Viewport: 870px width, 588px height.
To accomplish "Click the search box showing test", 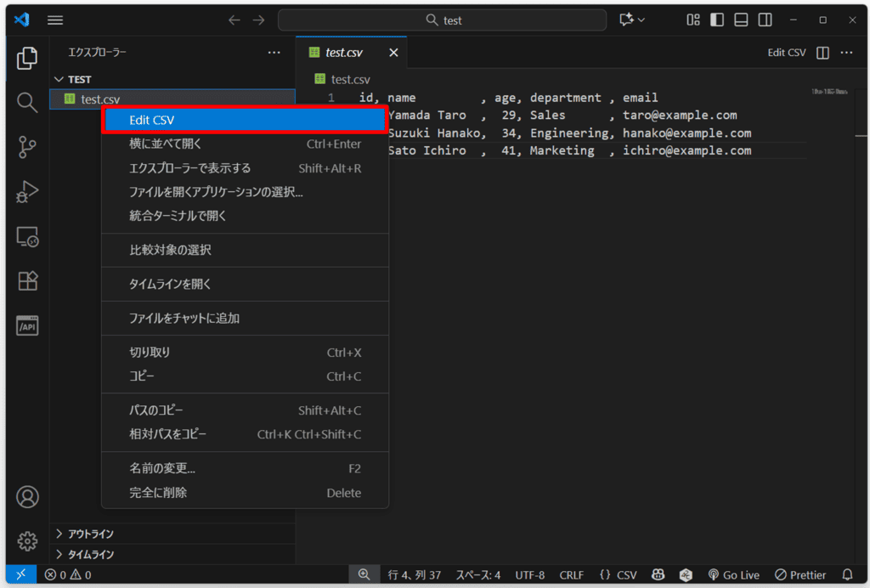I will (x=442, y=20).
